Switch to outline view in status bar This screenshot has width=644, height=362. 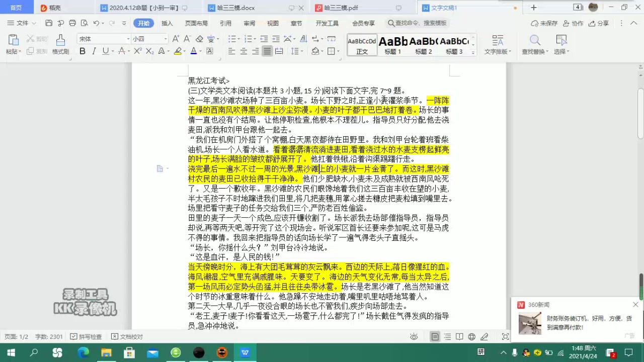447,337
